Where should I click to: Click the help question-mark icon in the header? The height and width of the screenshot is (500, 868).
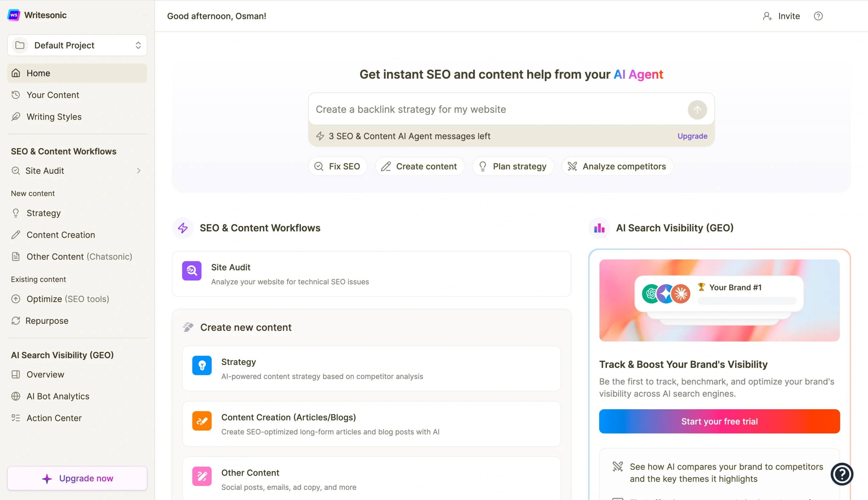click(x=818, y=16)
